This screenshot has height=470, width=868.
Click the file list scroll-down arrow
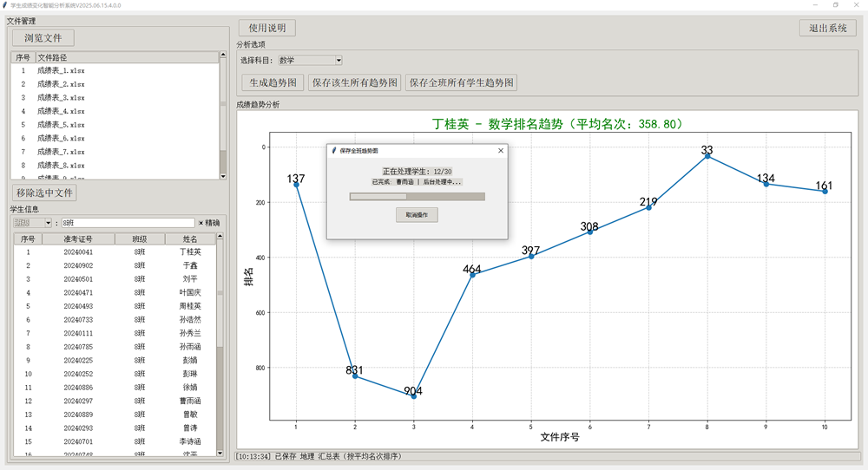pyautogui.click(x=222, y=176)
